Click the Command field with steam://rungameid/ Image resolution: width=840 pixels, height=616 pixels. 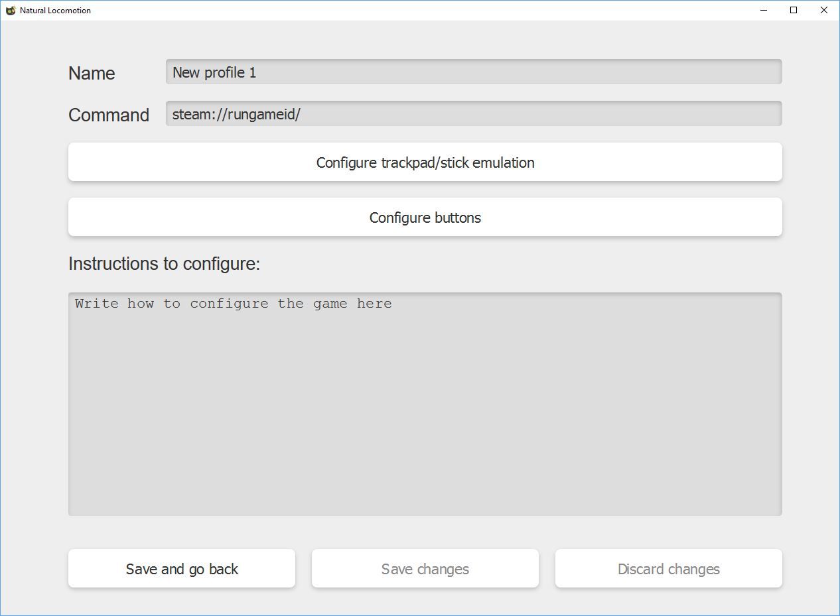[474, 113]
